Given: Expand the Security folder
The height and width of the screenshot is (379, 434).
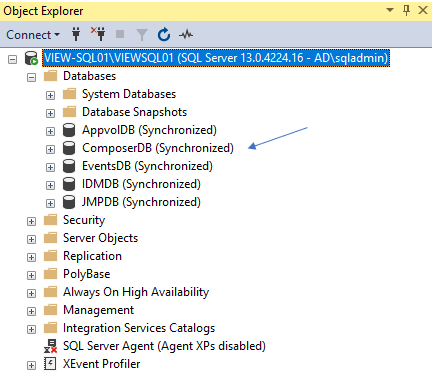Looking at the screenshot, I should 31,222.
